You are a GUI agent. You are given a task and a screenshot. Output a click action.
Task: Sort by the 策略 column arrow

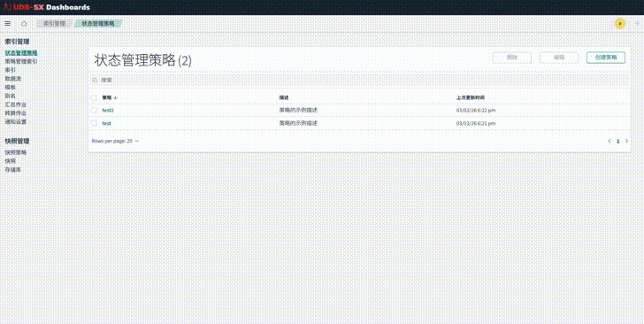tap(115, 98)
